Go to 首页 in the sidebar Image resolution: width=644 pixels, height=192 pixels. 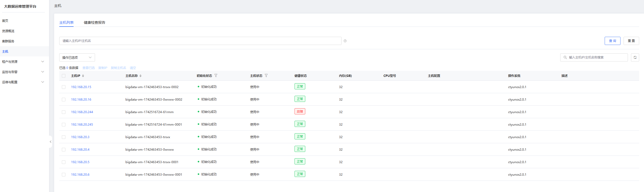(5, 21)
